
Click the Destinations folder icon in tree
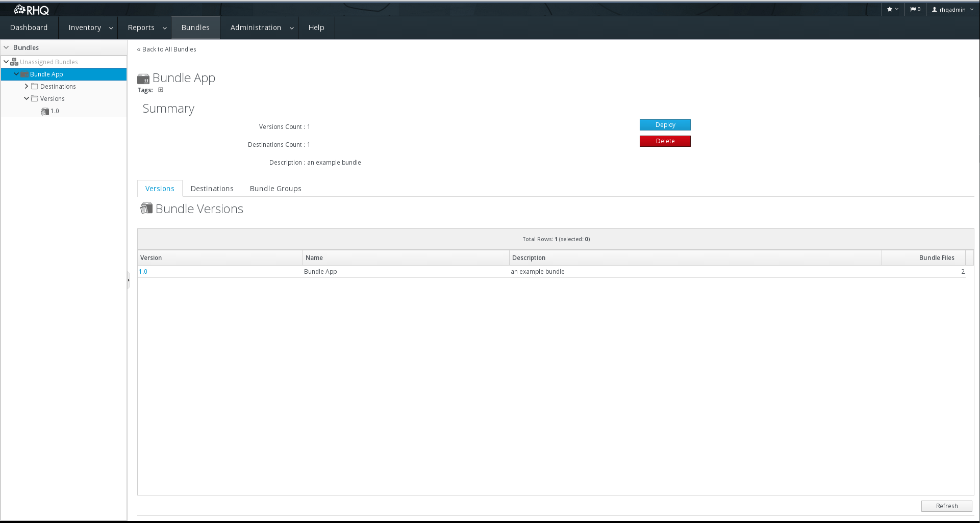click(35, 87)
